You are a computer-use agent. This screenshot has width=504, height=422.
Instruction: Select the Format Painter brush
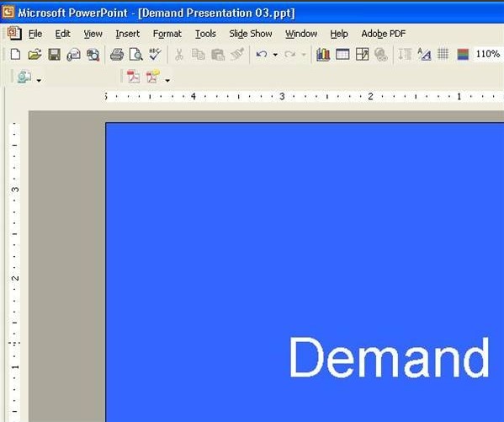pyautogui.click(x=237, y=54)
